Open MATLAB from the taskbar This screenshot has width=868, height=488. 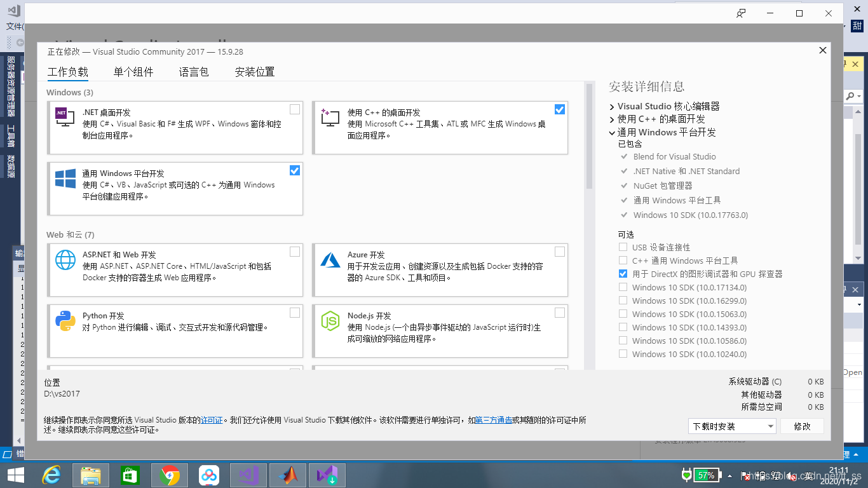[x=288, y=475]
